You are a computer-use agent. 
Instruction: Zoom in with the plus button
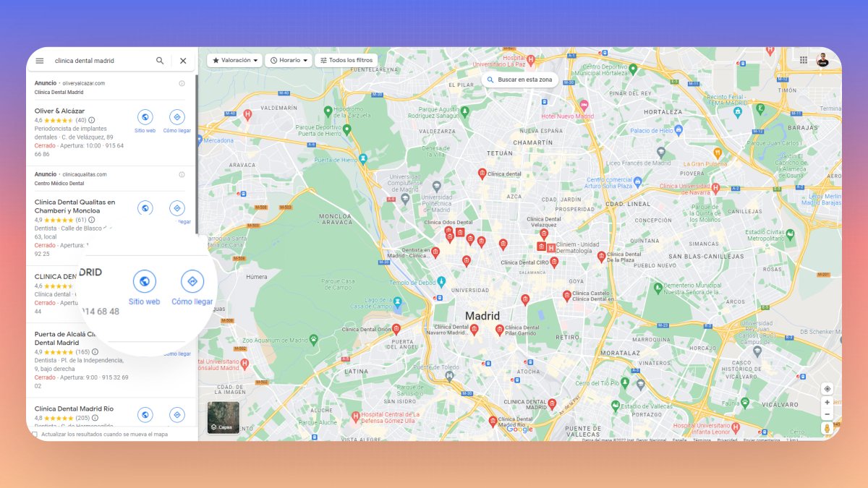827,403
